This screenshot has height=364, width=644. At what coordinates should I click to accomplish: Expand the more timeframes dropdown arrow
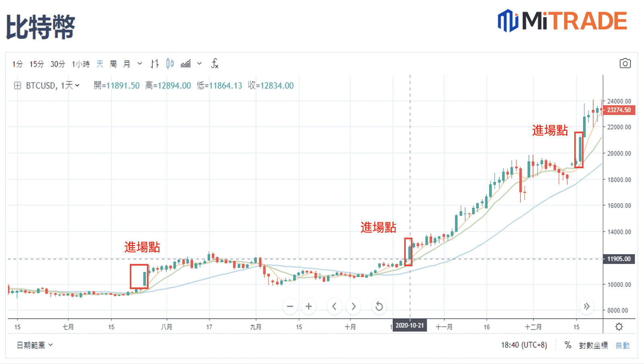140,64
